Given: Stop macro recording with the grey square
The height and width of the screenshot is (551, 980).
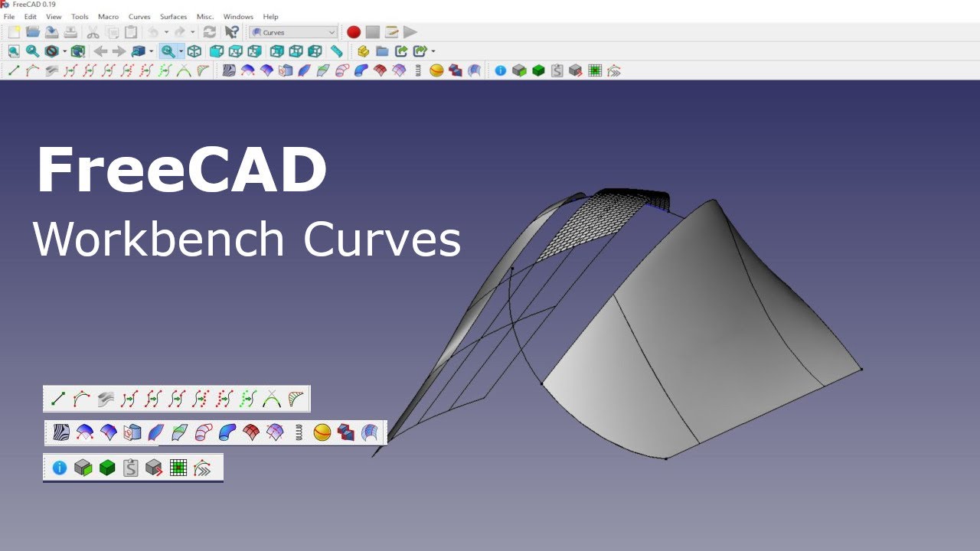Looking at the screenshot, I should (372, 32).
